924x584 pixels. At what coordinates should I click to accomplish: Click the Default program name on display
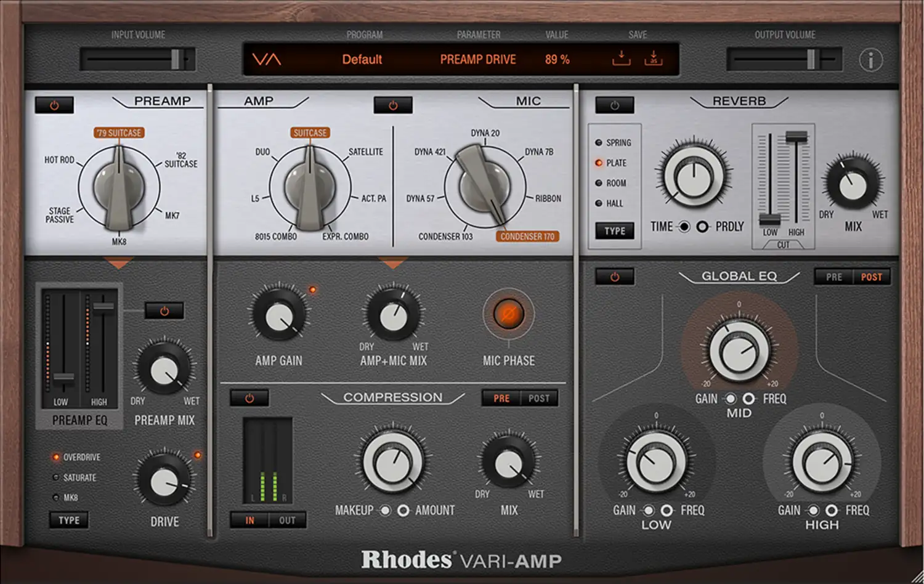point(362,59)
